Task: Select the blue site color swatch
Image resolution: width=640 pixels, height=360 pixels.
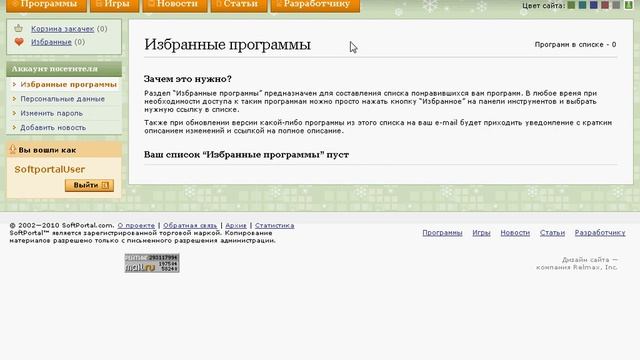Action: (593, 5)
